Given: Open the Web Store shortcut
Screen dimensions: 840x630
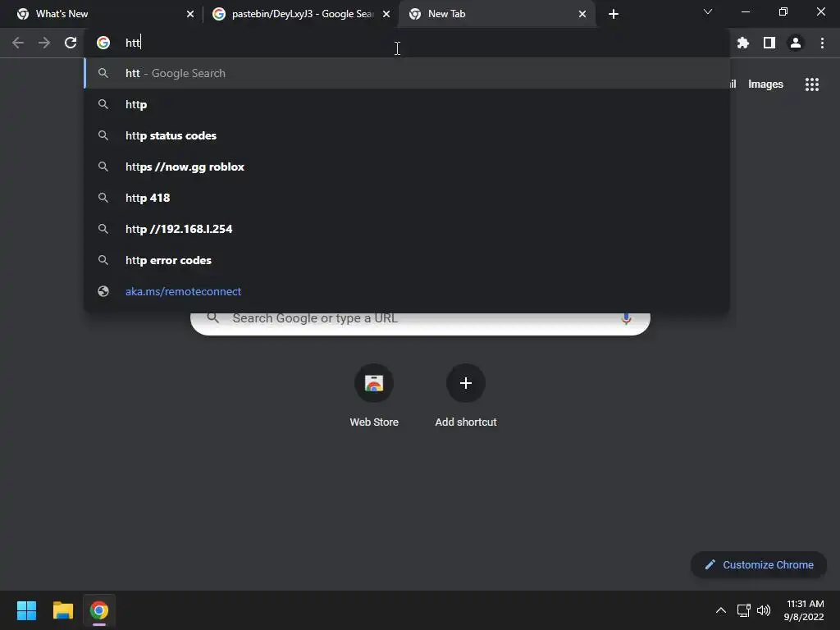Looking at the screenshot, I should click(374, 383).
